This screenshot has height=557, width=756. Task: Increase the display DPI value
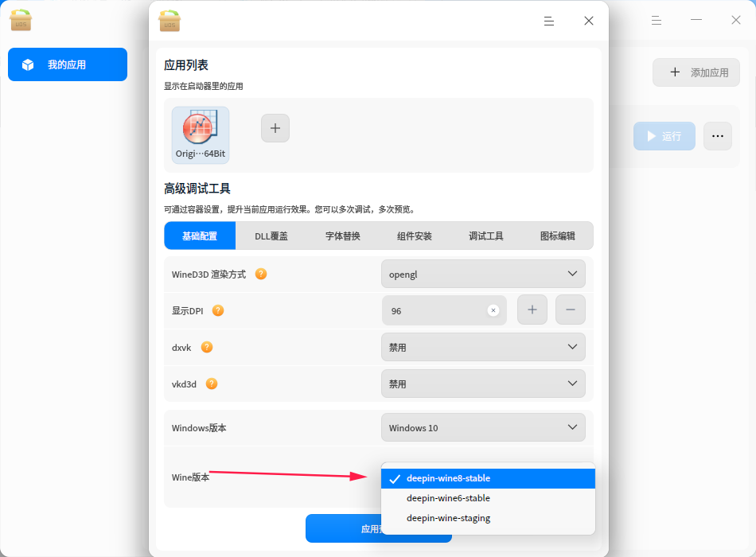coord(532,310)
